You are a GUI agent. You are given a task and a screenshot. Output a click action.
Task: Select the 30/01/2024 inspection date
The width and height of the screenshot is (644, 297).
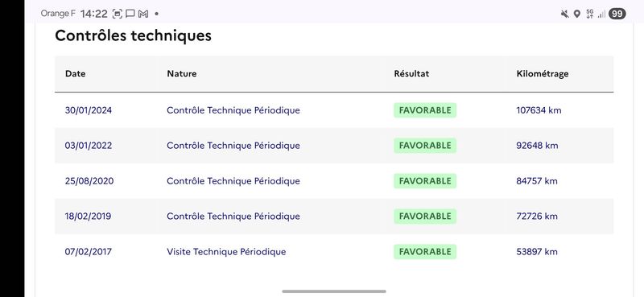(89, 110)
